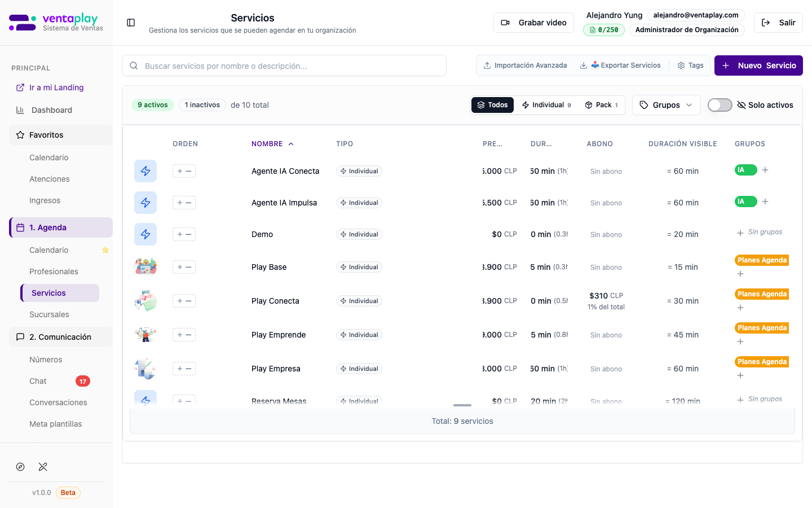
Task: Click the Nuevo Servicio button
Action: click(x=758, y=65)
